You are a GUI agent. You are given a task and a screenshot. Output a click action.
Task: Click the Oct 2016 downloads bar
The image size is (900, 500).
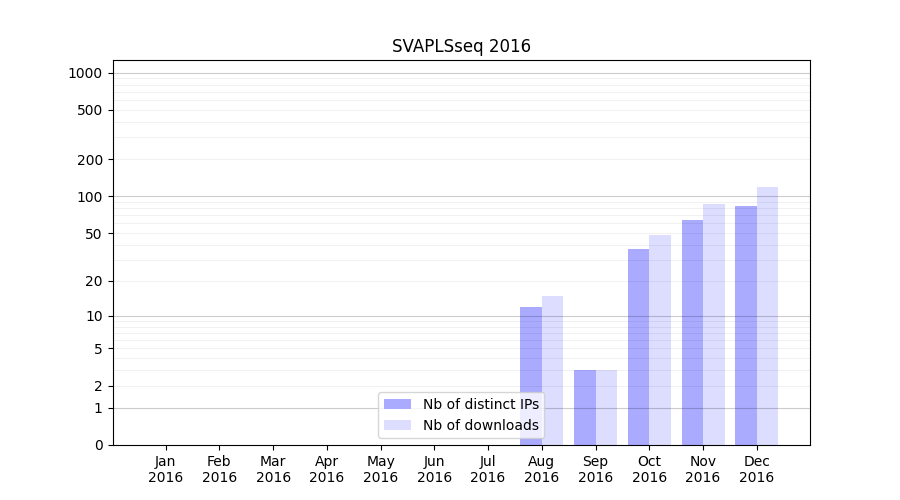click(660, 340)
